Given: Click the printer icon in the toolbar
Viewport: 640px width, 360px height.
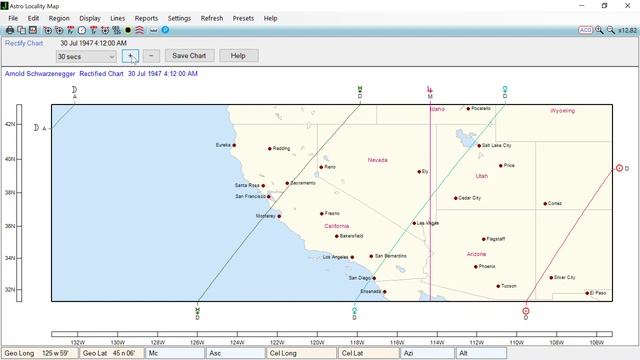Looking at the screenshot, I should [10, 30].
